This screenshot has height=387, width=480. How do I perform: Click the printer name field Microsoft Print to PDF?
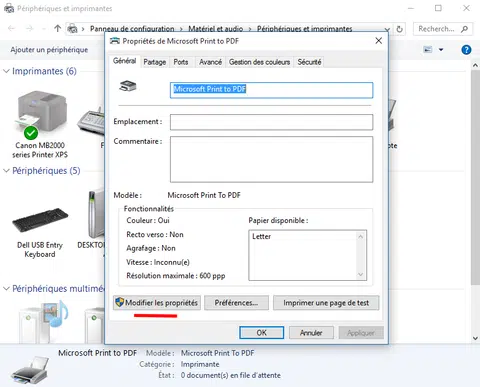click(x=271, y=90)
